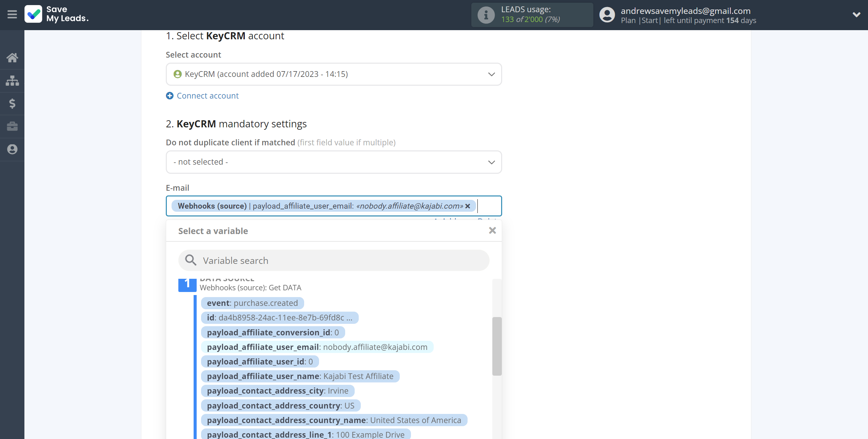
Task: Click the LEADS usage info icon
Action: click(x=486, y=15)
